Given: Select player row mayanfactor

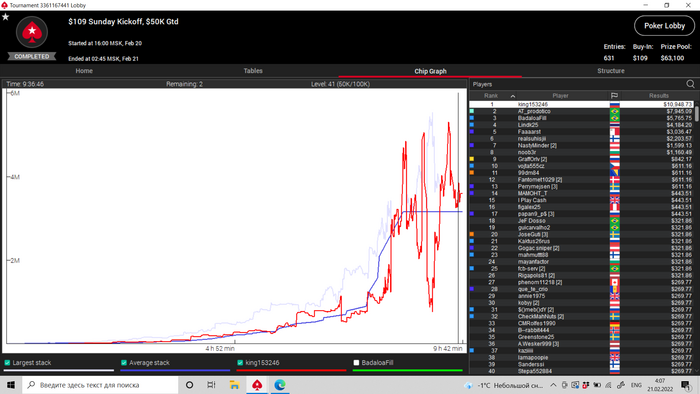Looking at the screenshot, I should (x=582, y=261).
